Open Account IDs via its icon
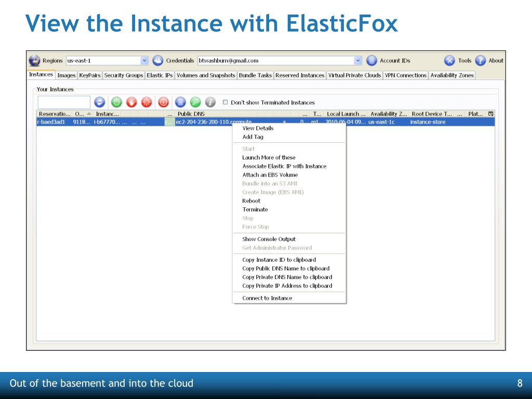This screenshot has height=399, width=532. [372, 60]
